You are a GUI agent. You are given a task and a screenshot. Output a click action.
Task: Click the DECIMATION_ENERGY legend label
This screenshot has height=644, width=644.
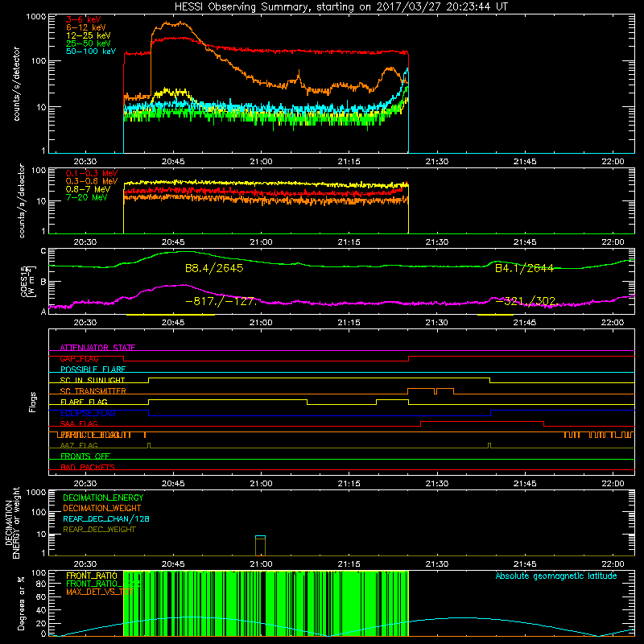click(103, 497)
